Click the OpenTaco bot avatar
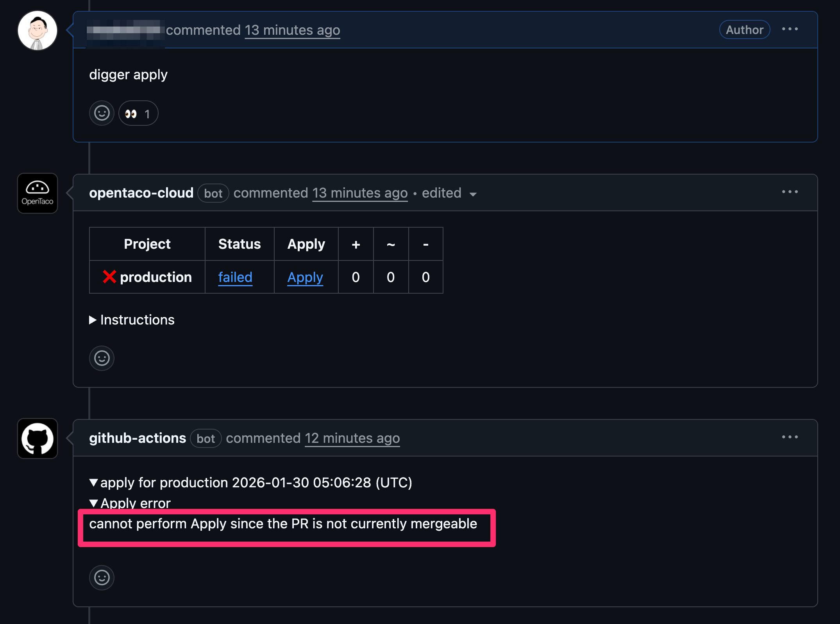 (37, 193)
